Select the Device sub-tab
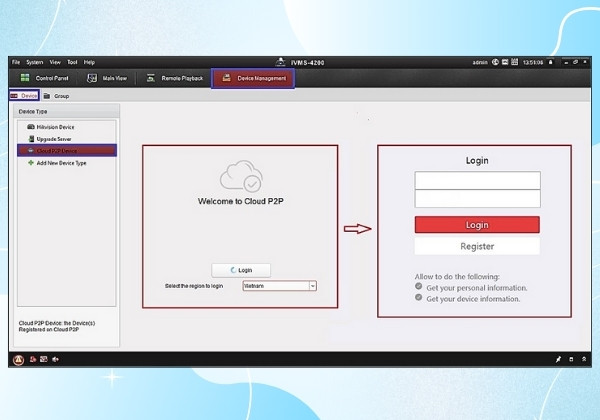This screenshot has width=600, height=420. [x=24, y=96]
